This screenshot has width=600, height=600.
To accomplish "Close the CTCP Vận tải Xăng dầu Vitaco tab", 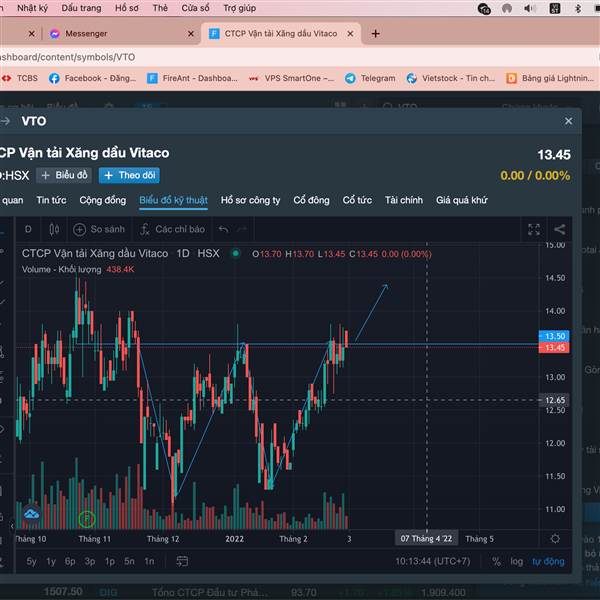I will click(350, 34).
